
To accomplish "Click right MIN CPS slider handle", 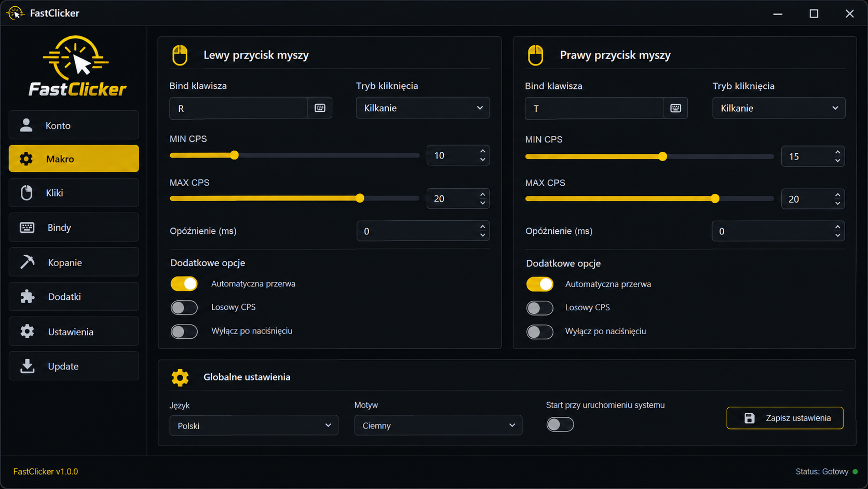I will [x=662, y=156].
